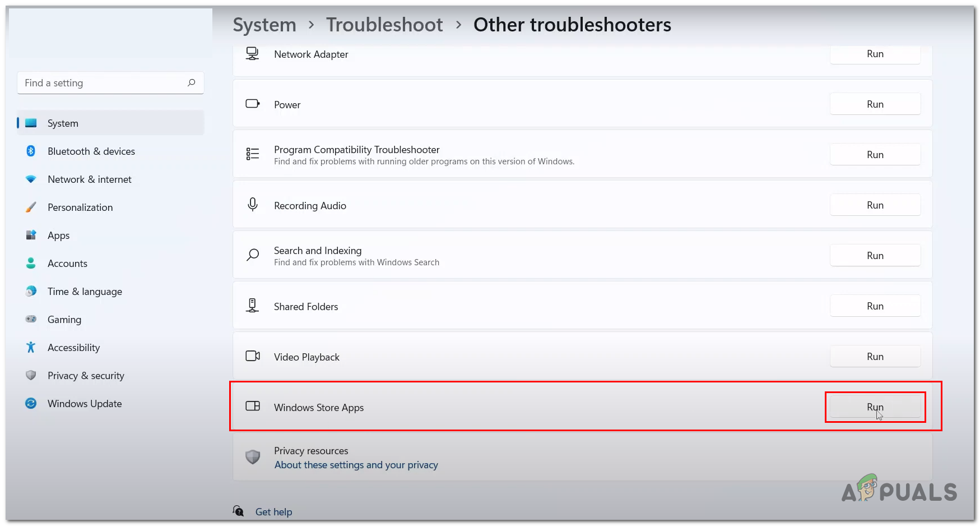Run the Shared Folders troubleshooter

click(x=875, y=306)
